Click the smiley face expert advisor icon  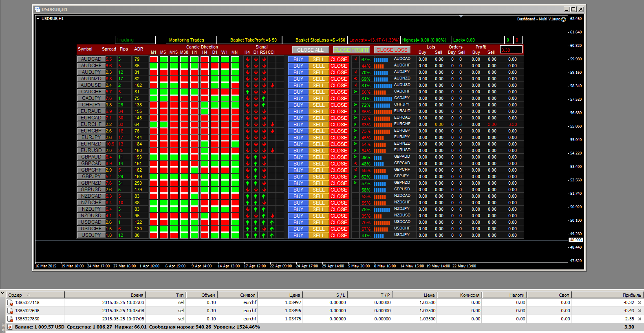[564, 19]
